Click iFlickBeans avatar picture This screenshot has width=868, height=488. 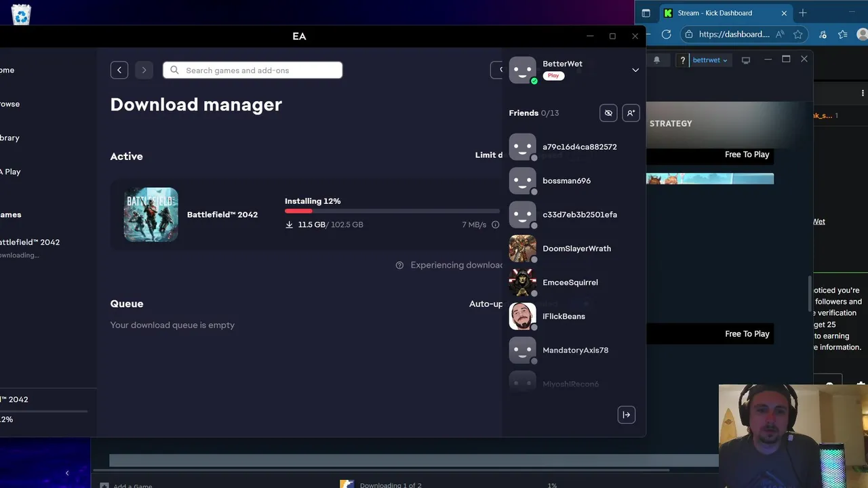pyautogui.click(x=522, y=317)
